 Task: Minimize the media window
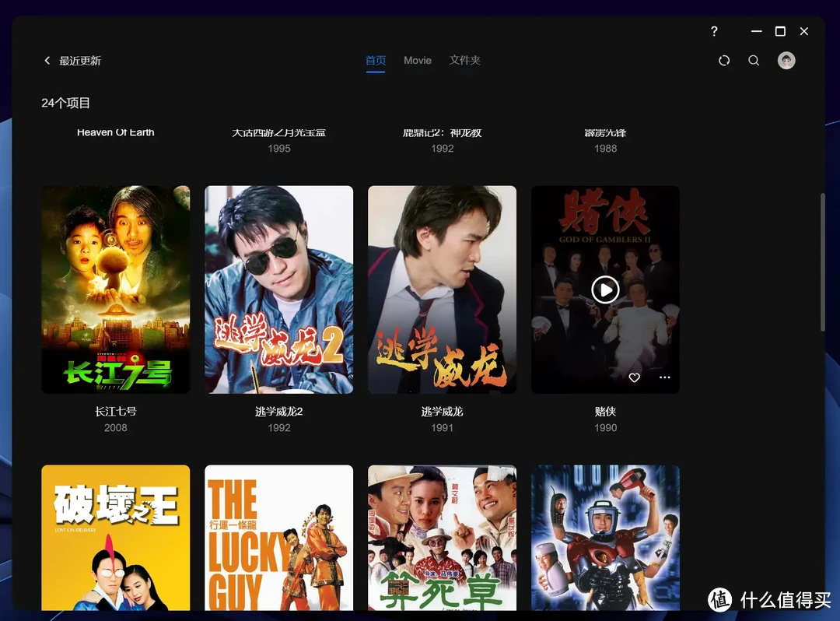click(757, 31)
